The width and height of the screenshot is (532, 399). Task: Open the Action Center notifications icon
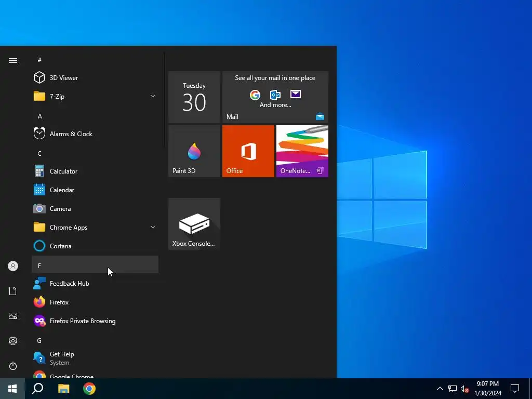pos(515,389)
